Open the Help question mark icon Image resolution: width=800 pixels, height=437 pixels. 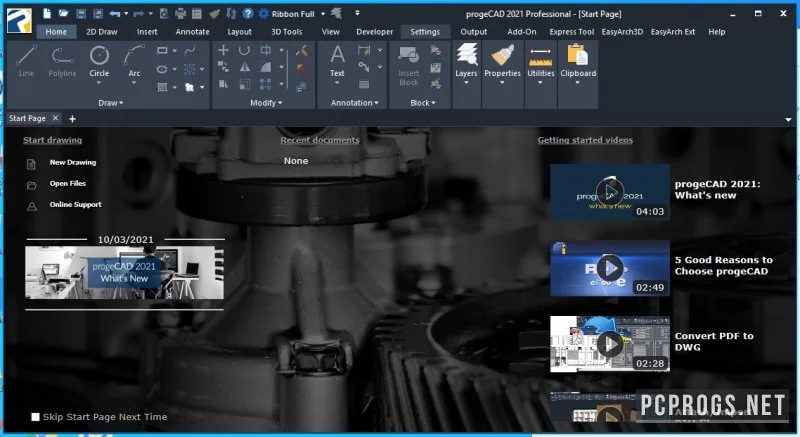tap(247, 14)
